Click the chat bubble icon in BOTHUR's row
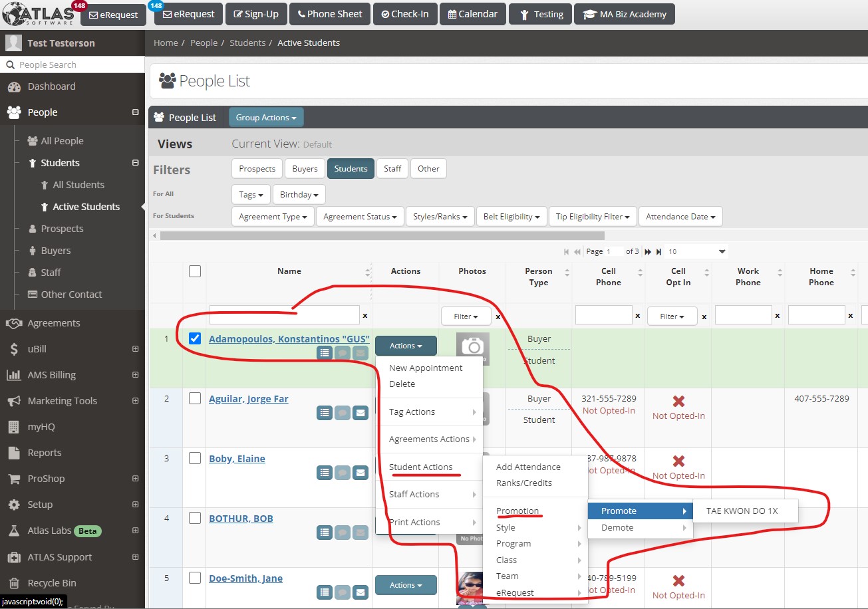This screenshot has height=609, width=868. click(x=342, y=533)
